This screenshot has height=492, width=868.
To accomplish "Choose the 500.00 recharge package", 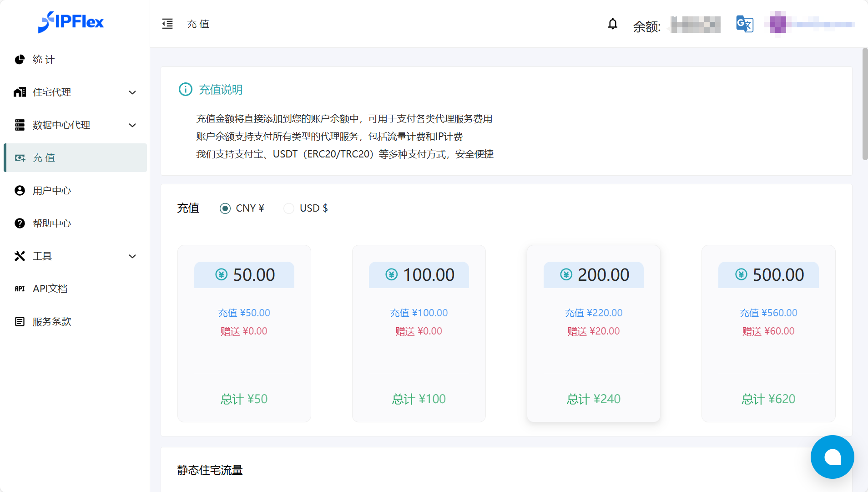I will pyautogui.click(x=768, y=333).
